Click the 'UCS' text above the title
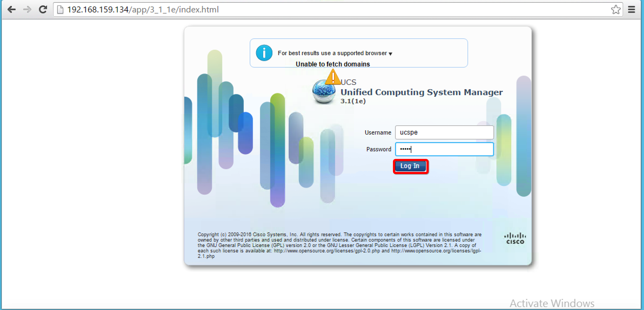 349,82
